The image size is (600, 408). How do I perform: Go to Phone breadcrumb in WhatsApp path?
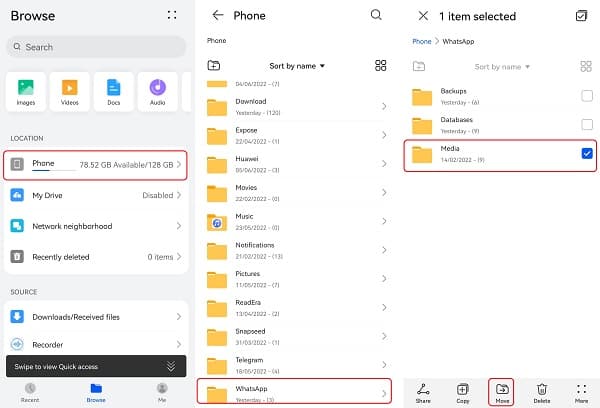(x=422, y=41)
